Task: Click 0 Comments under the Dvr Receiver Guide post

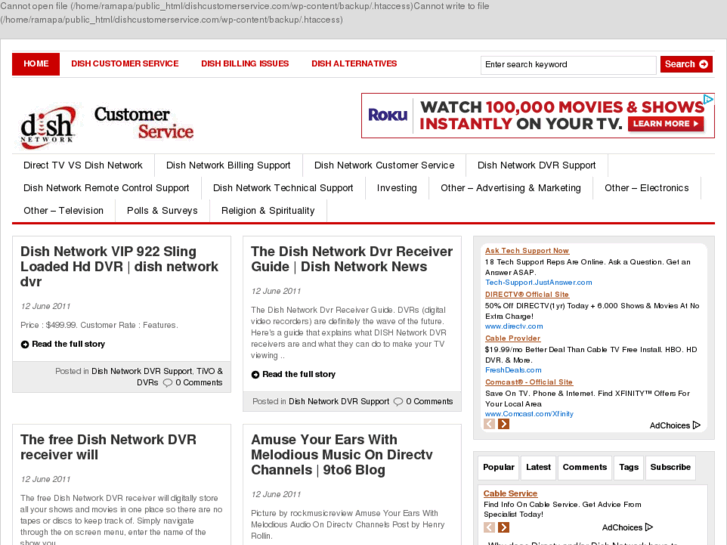Action: [x=429, y=402]
